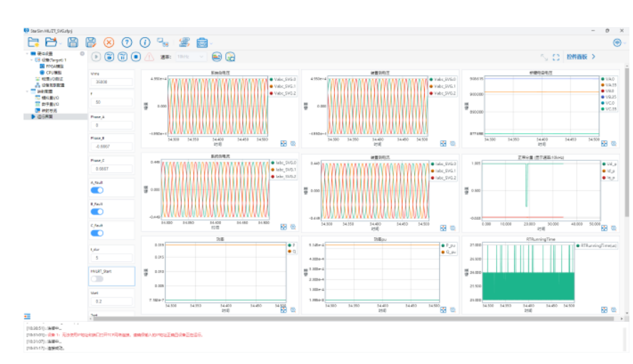Enable the HVLRT_Start switch
Viewport: 633px width, 364px height.
point(97,279)
